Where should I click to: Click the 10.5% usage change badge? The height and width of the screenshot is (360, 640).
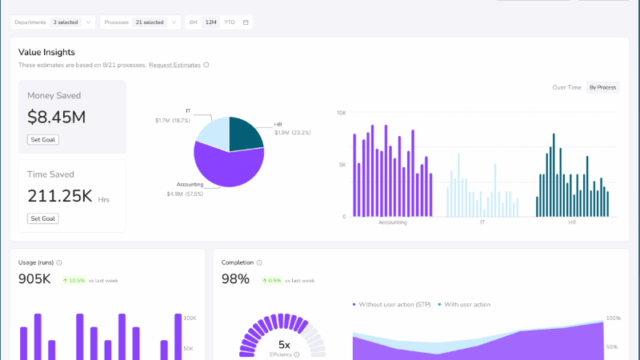point(73,280)
